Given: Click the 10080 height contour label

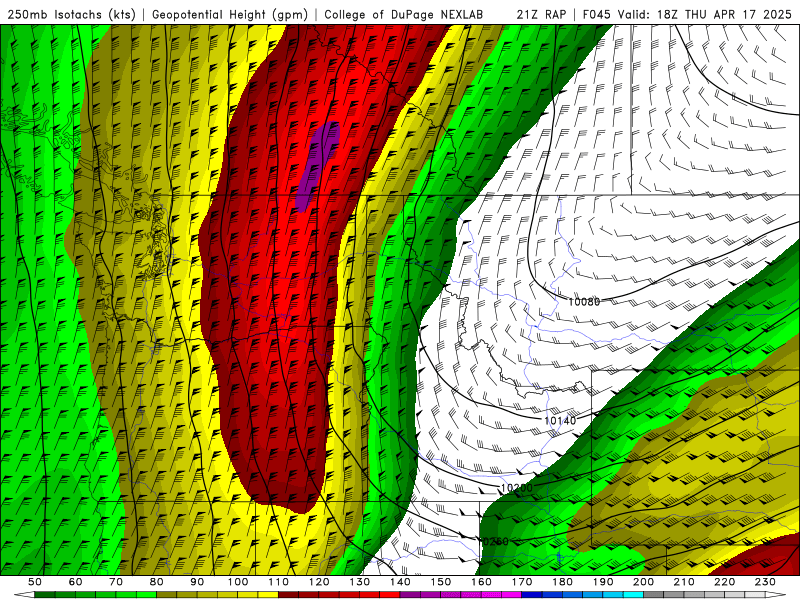Looking at the screenshot, I should [584, 302].
